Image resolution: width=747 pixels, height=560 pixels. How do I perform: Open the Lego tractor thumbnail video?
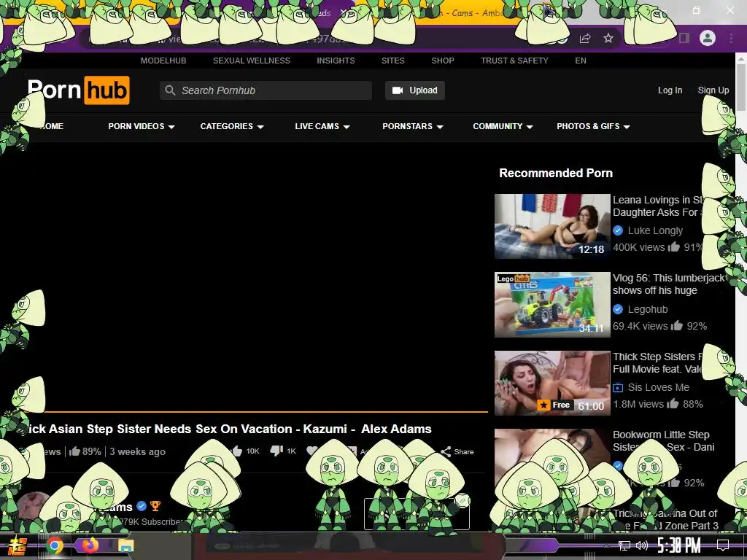(x=552, y=305)
